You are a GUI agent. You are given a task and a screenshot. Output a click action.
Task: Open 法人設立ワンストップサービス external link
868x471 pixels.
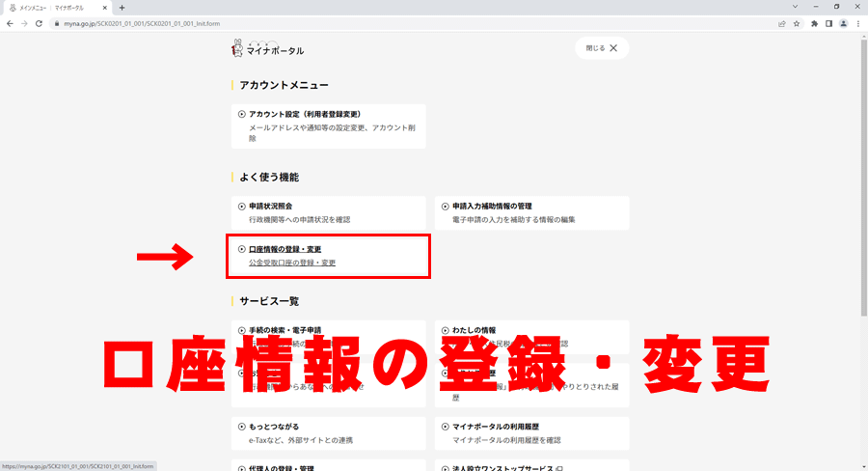click(x=532, y=465)
